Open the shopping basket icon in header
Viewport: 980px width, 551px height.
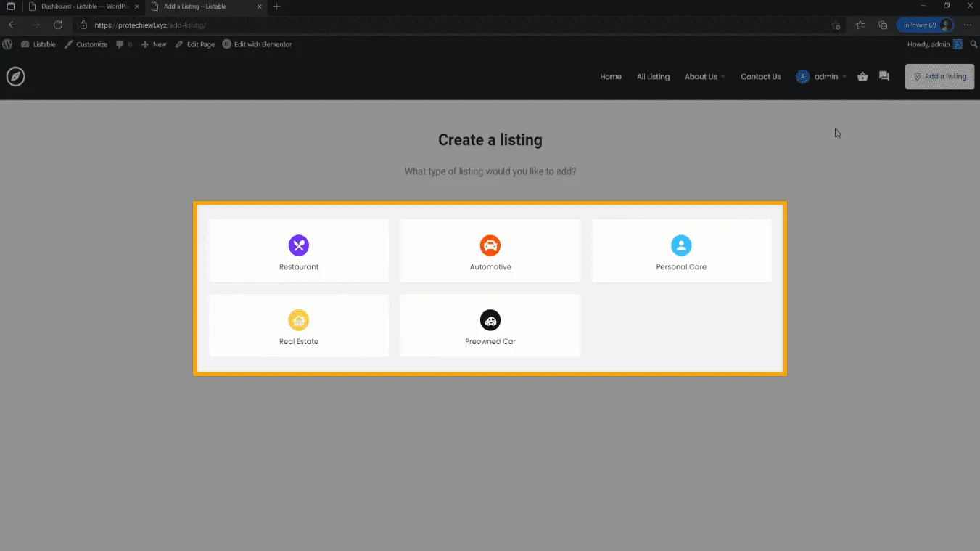(862, 76)
